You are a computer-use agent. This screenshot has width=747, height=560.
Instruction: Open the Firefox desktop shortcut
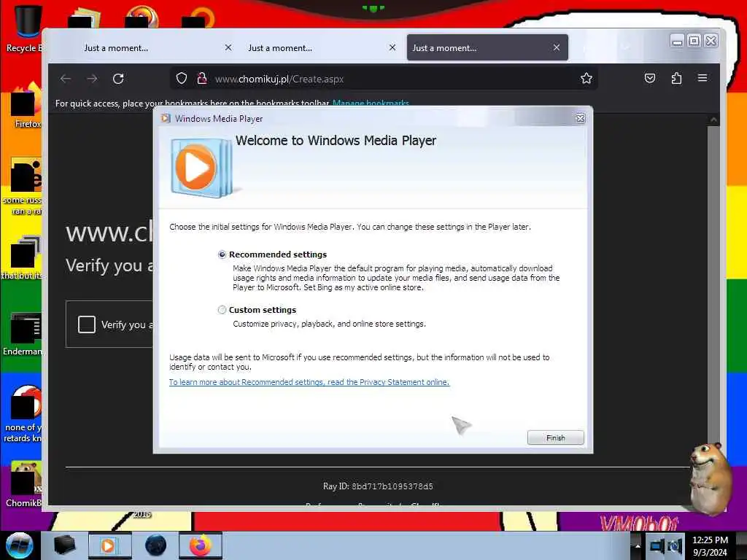pos(26,105)
